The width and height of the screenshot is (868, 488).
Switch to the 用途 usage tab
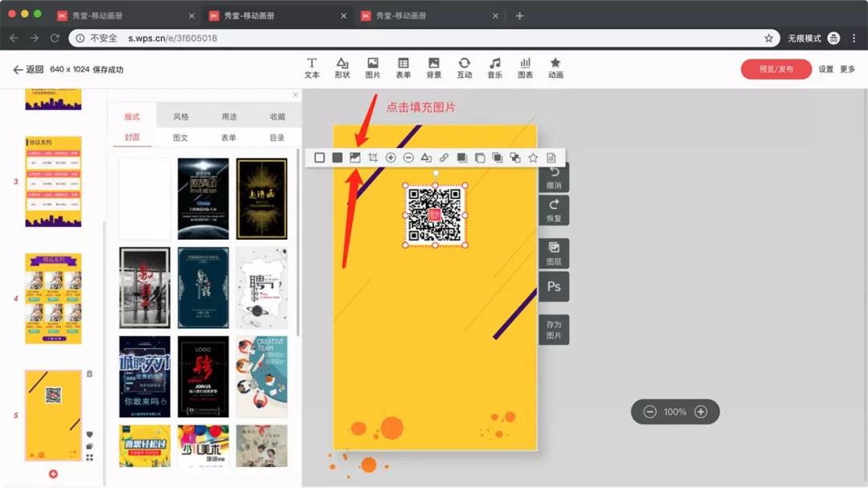pos(228,117)
